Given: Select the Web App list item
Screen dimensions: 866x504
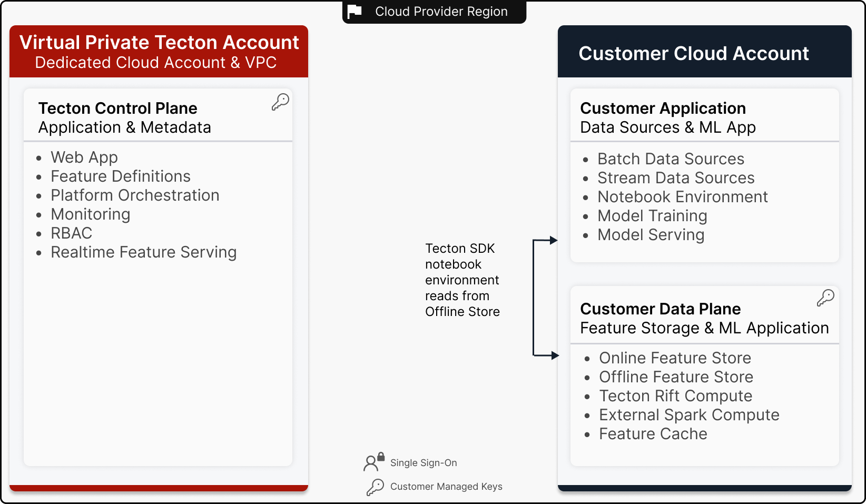Looking at the screenshot, I should point(84,157).
